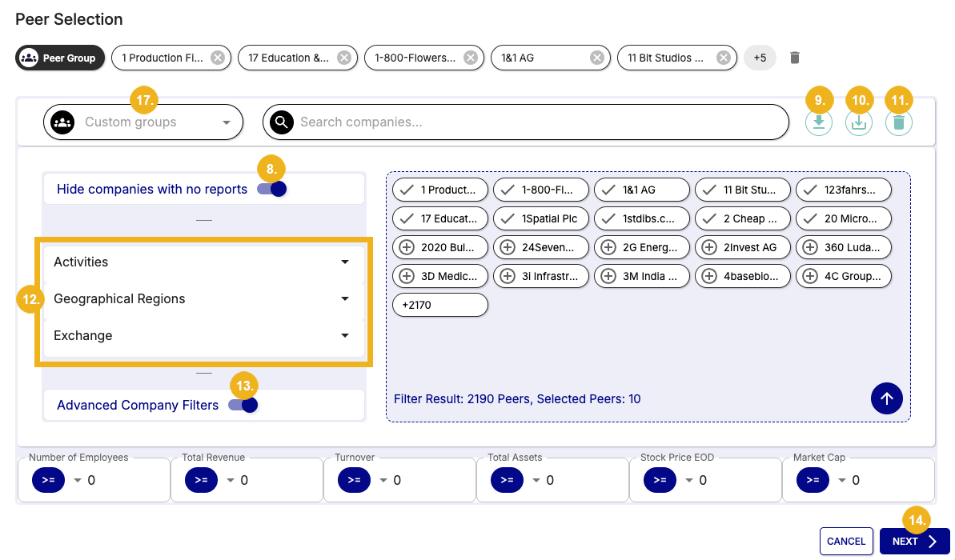Image resolution: width=955 pixels, height=560 pixels.
Task: Click the NEXT button
Action: pos(913,542)
